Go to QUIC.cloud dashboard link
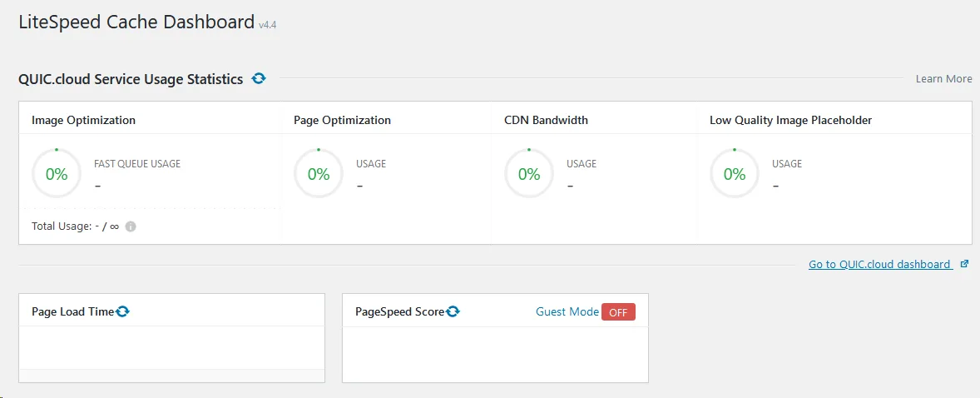980x398 pixels. coord(879,264)
